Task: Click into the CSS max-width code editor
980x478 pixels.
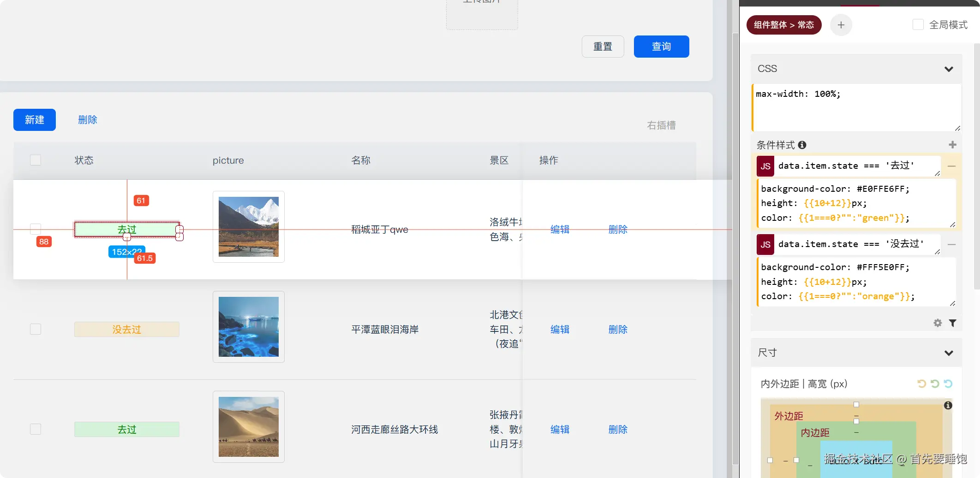Action: (x=857, y=107)
